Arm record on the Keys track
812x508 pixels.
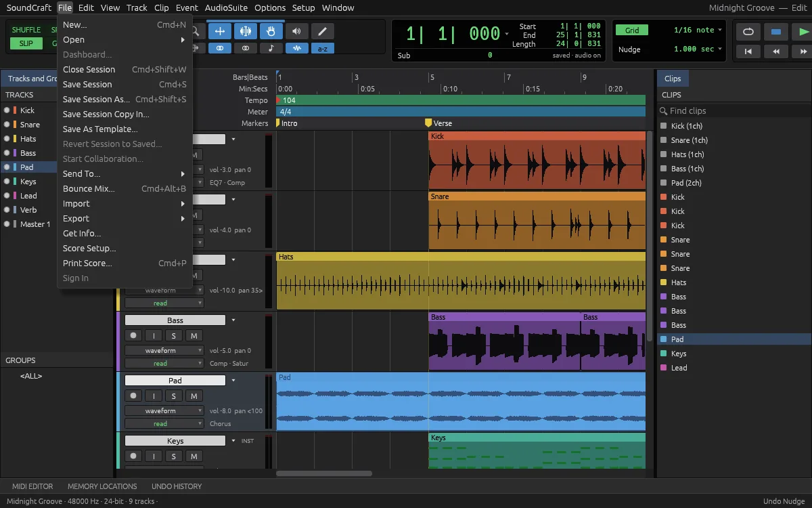(133, 457)
